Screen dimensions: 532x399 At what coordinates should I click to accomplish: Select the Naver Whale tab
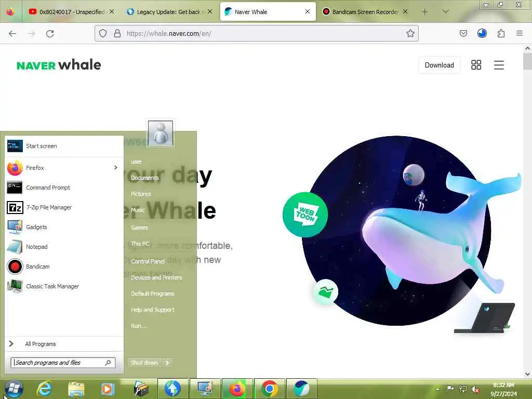click(268, 11)
